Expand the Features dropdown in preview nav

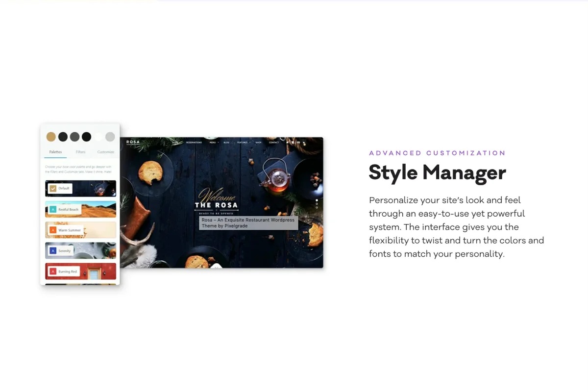point(243,143)
